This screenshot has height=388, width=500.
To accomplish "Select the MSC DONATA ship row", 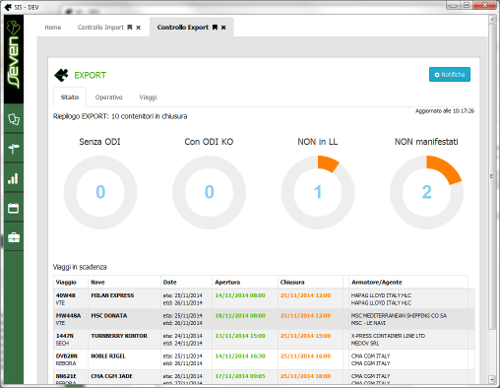I will 264,319.
